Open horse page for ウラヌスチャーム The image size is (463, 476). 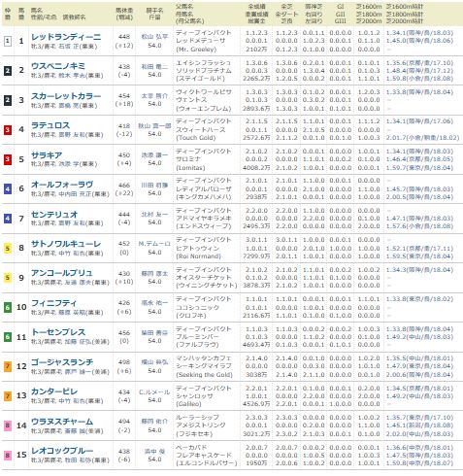pos(62,422)
